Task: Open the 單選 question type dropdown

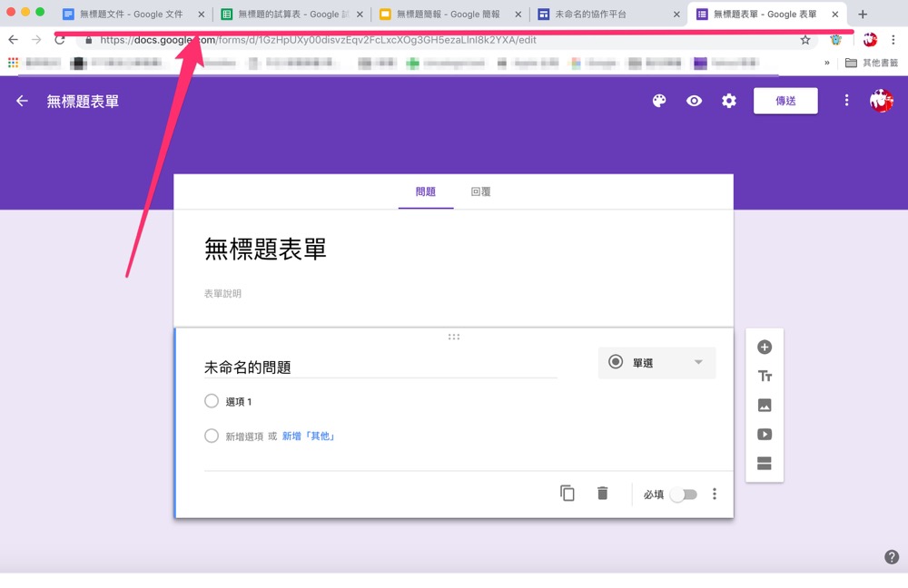Action: [656, 362]
